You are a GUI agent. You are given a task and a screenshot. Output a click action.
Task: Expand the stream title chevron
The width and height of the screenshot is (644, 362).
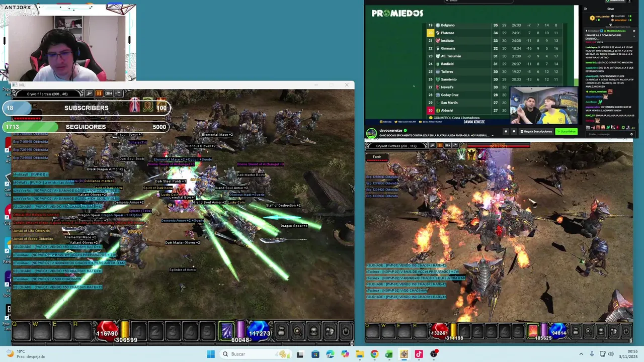[x=493, y=135]
